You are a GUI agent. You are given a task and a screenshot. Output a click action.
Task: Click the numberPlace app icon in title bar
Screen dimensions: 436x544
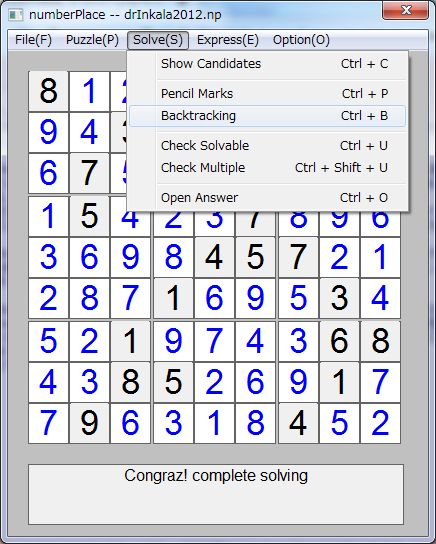click(x=15, y=15)
